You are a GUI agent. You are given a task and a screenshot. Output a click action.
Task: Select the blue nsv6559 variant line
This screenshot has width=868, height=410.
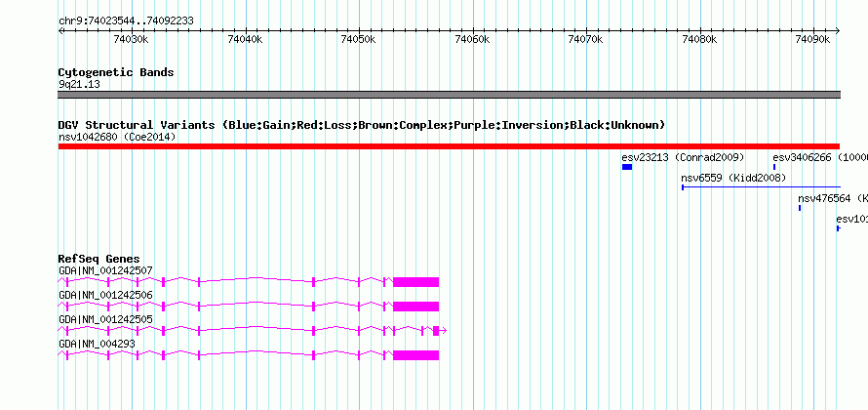(761, 187)
